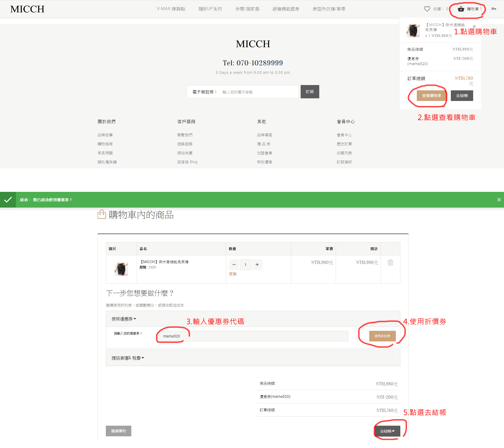Click the heart wishlist icon
The width and height of the screenshot is (504, 448).
(427, 9)
